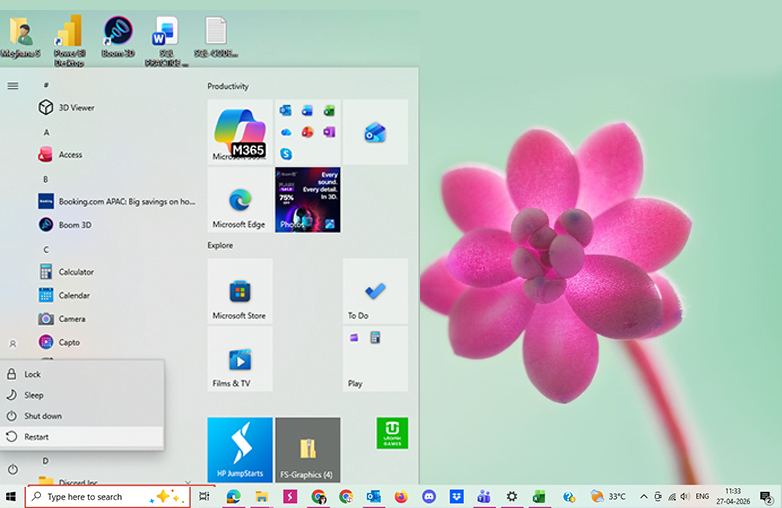The width and height of the screenshot is (782, 508).
Task: Select the Power BI Desktop shortcut
Action: coord(69,41)
